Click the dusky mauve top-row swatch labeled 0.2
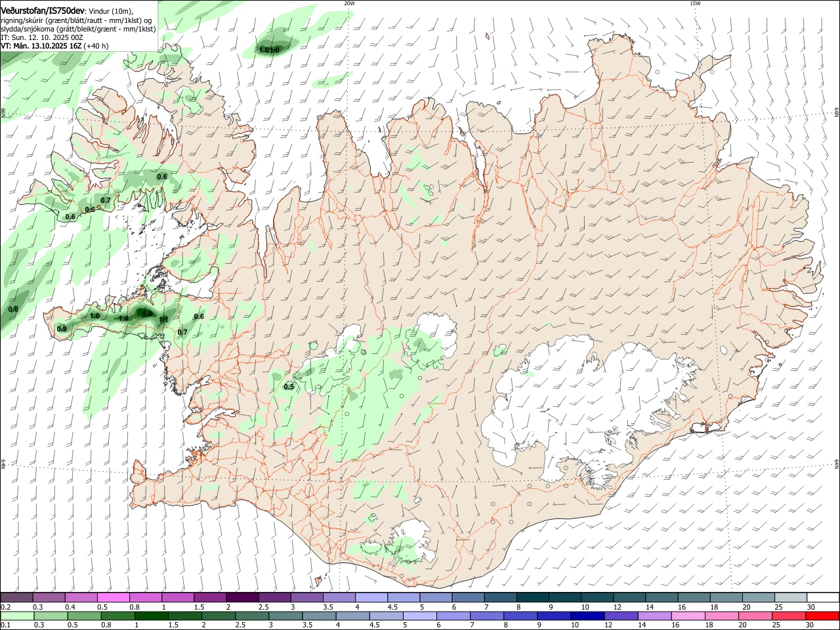 (x=16, y=597)
